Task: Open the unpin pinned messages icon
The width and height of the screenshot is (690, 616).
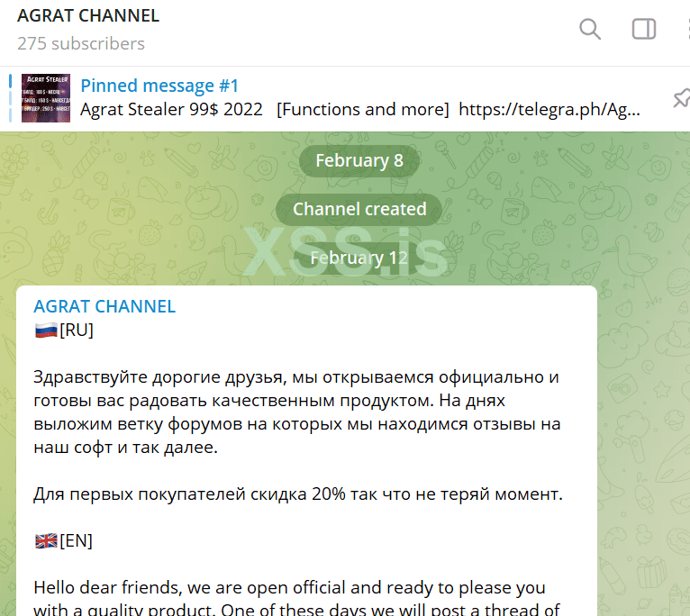Action: pos(681,98)
